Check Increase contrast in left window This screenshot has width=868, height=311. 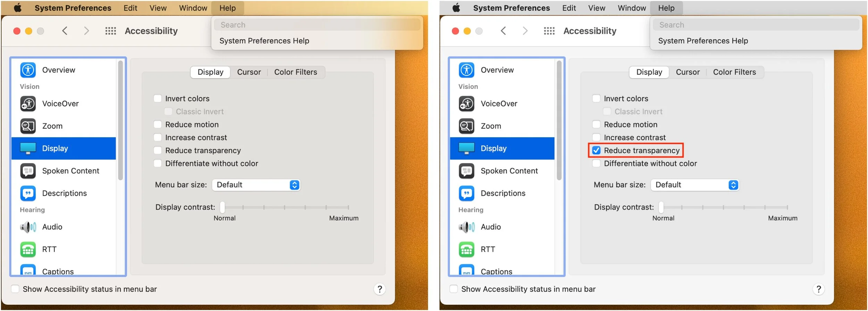click(158, 138)
